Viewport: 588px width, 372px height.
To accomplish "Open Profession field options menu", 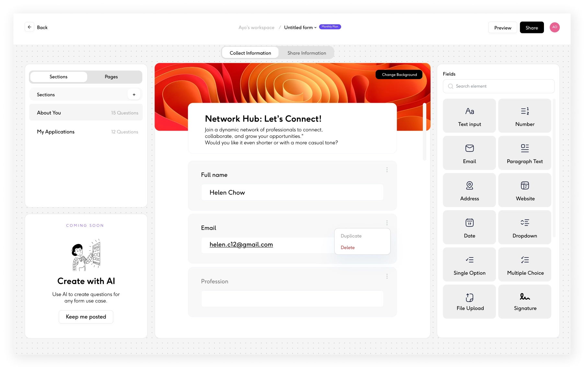I will coord(387,276).
